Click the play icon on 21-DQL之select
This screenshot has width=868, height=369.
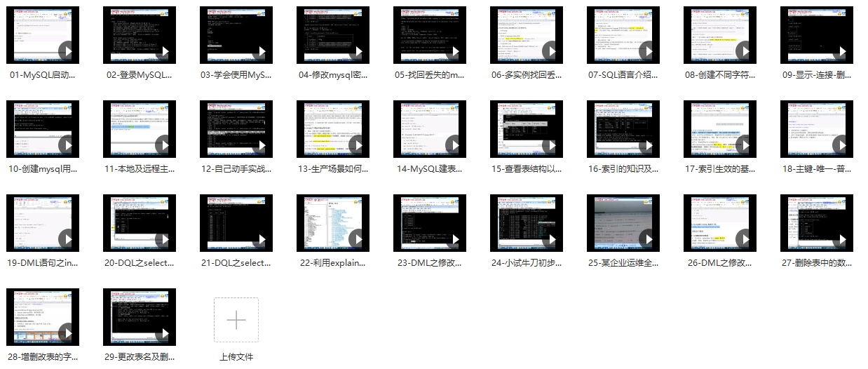[x=261, y=239]
